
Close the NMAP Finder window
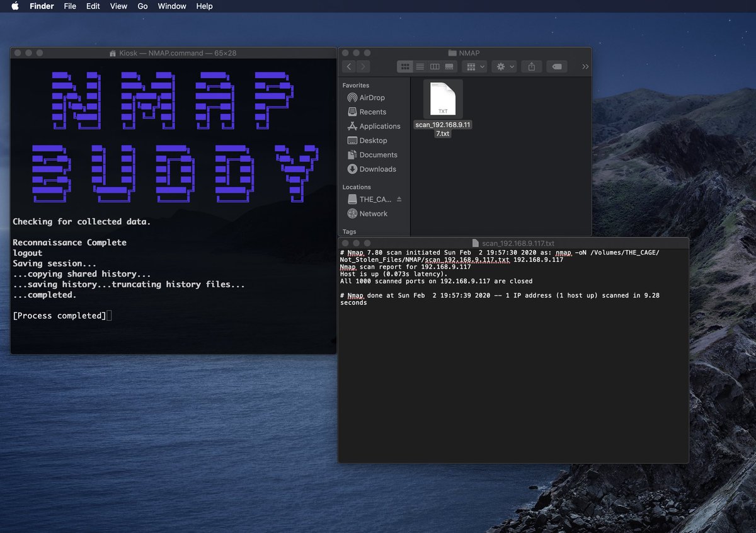(x=345, y=53)
